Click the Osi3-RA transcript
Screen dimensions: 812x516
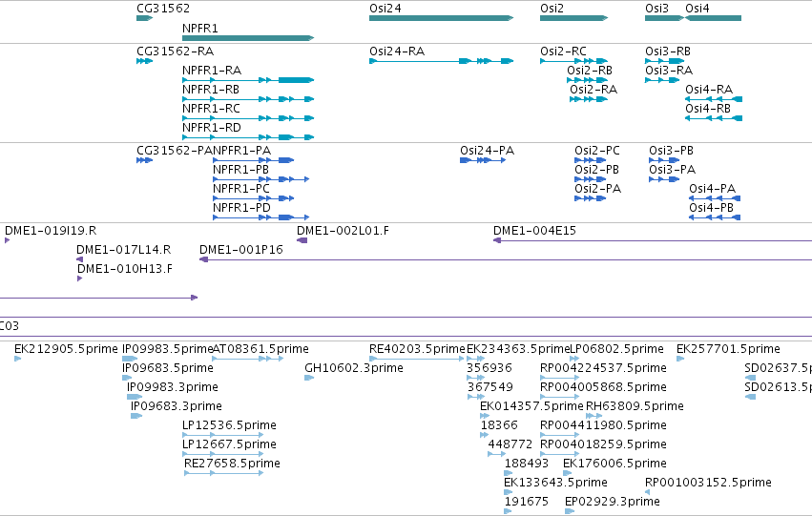662,80
